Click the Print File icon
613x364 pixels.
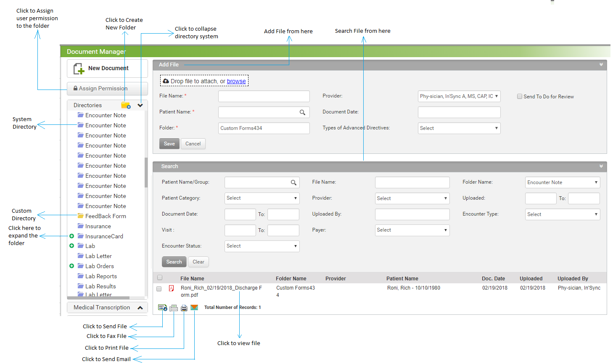click(184, 308)
